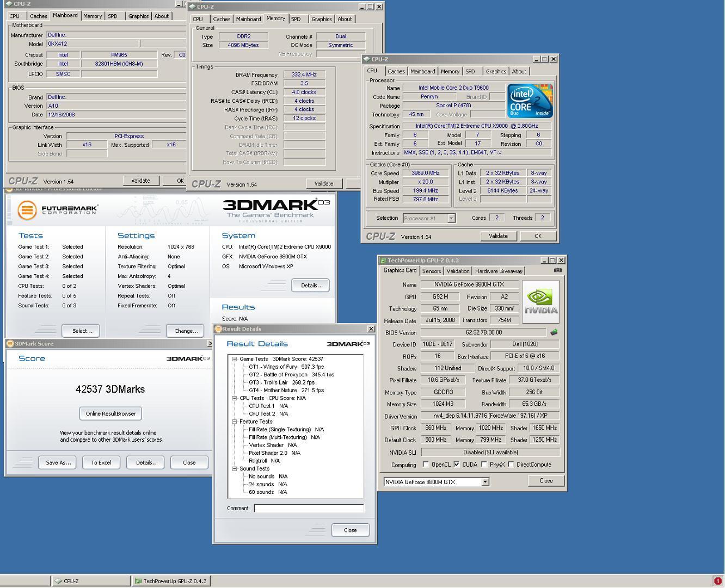The width and height of the screenshot is (725, 588).
Task: Click Save As button in 3DMark Score
Action: coord(58,462)
